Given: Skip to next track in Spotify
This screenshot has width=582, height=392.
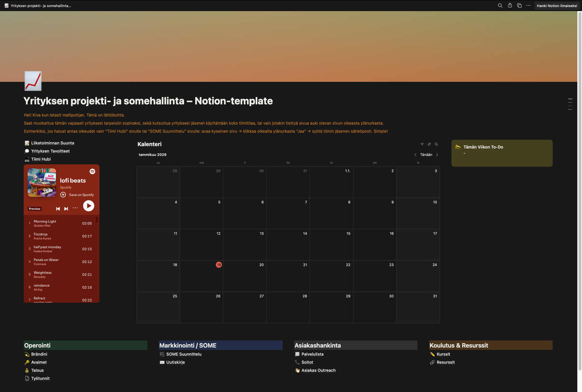Looking at the screenshot, I should click(x=66, y=209).
